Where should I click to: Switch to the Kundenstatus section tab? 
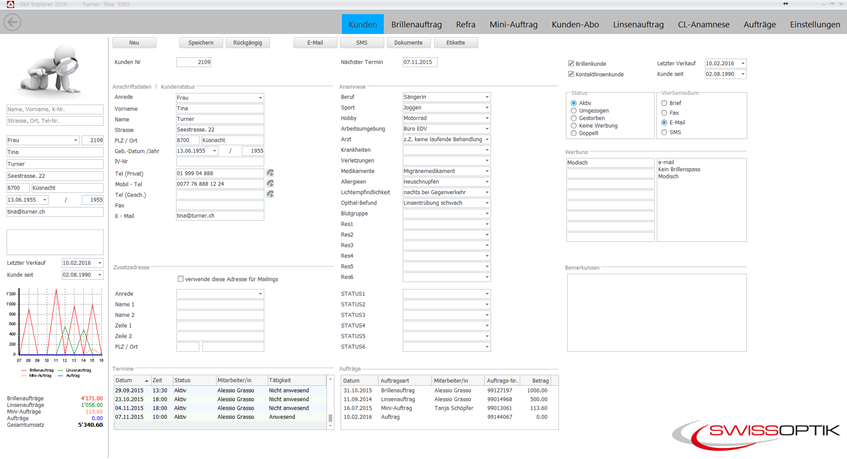pos(178,86)
